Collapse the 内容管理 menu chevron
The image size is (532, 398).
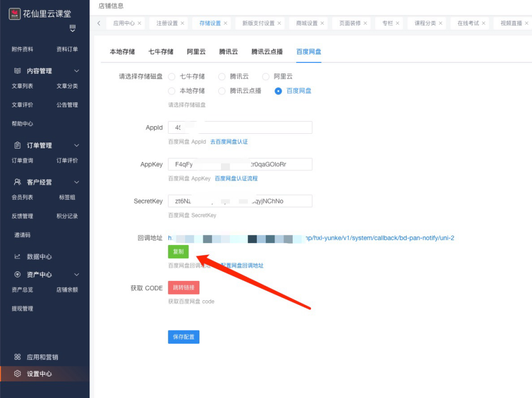pyautogui.click(x=77, y=71)
